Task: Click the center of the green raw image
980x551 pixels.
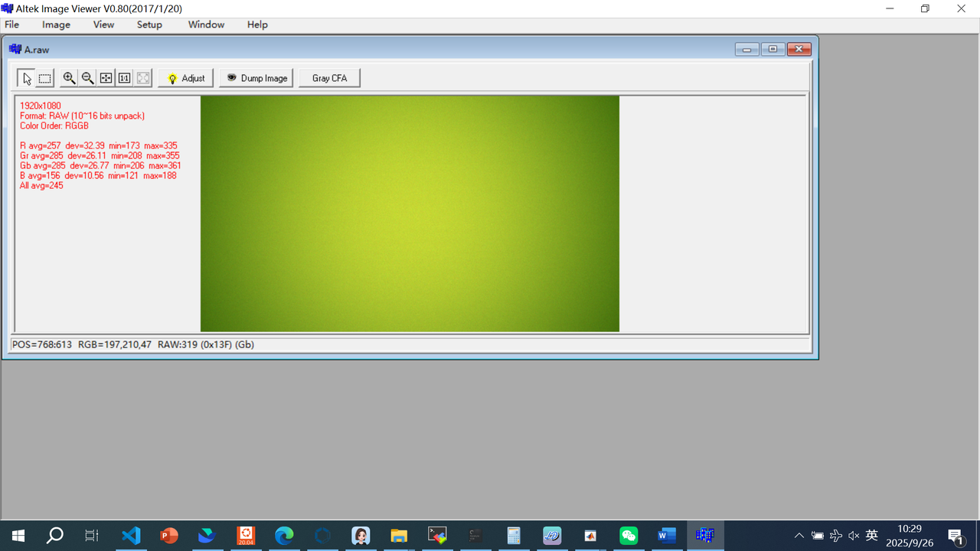Action: pyautogui.click(x=410, y=214)
